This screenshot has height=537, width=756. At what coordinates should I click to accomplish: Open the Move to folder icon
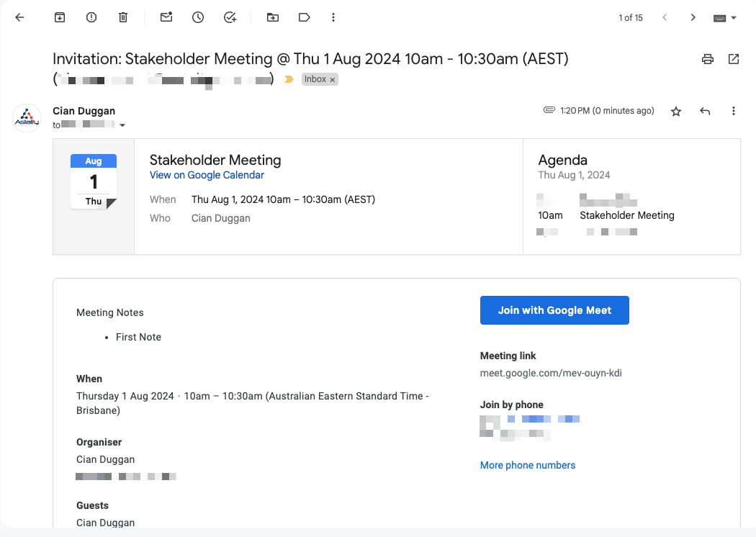coord(273,17)
